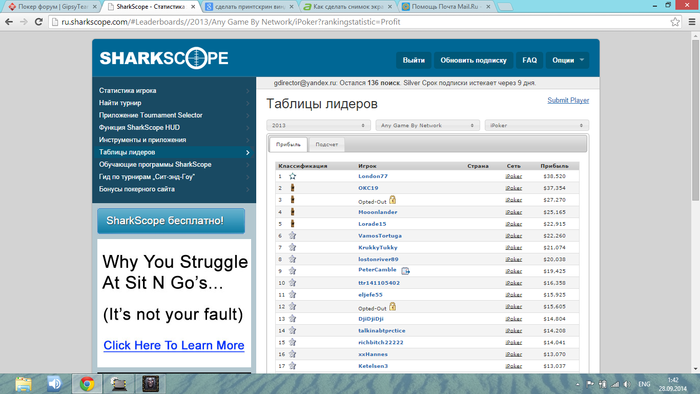Click the star icon beside VamosTortuga

pyautogui.click(x=292, y=236)
